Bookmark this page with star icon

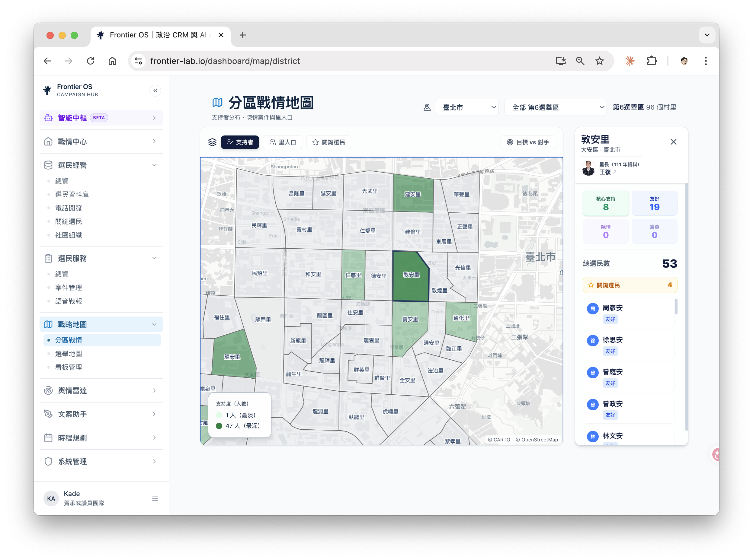point(599,61)
